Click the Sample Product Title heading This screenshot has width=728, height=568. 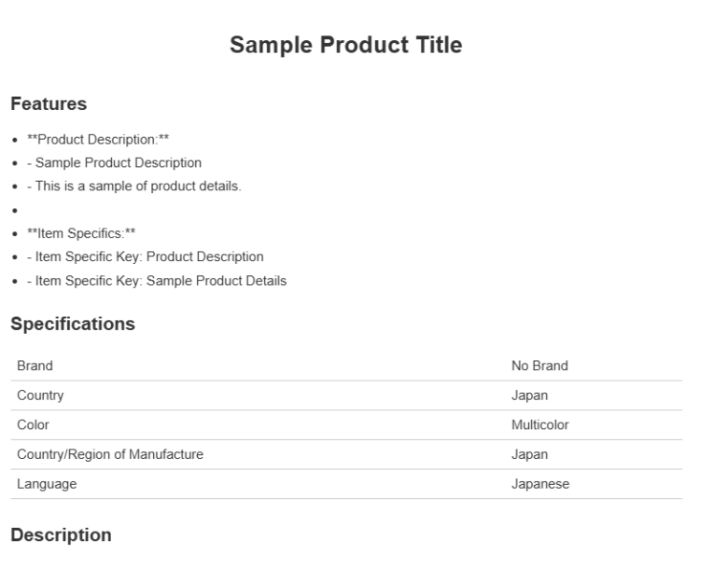[x=345, y=45]
